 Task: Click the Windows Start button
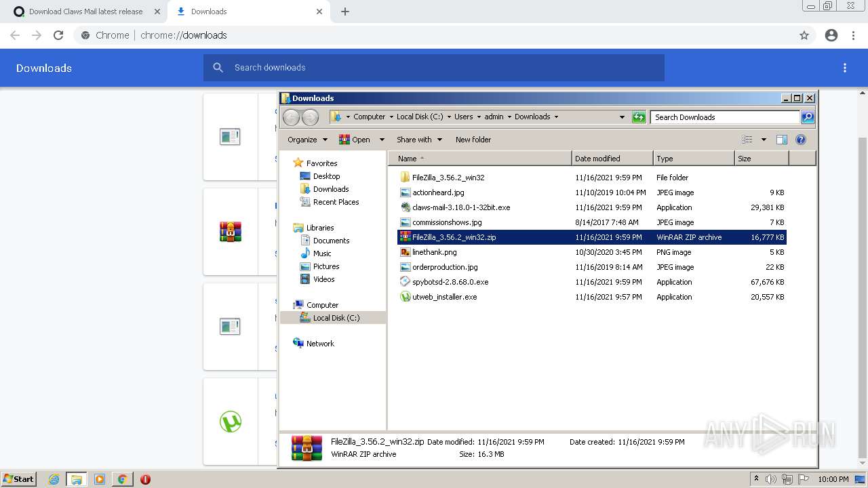click(x=18, y=479)
